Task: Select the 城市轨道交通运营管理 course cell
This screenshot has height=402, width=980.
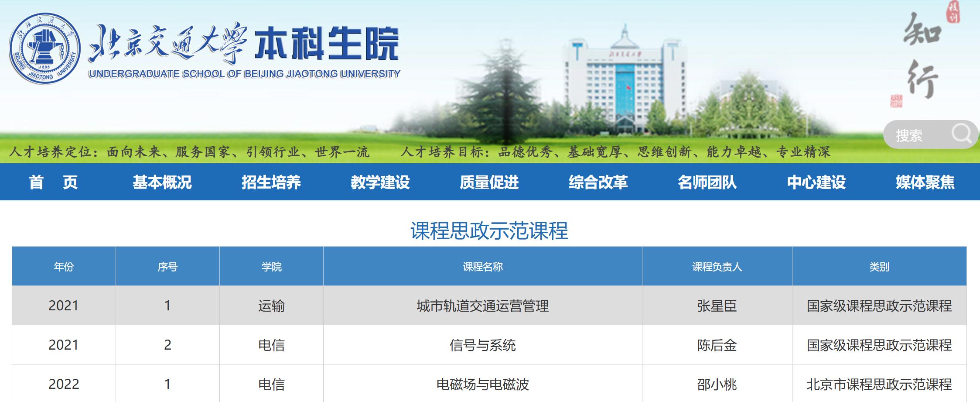Action: [483, 306]
